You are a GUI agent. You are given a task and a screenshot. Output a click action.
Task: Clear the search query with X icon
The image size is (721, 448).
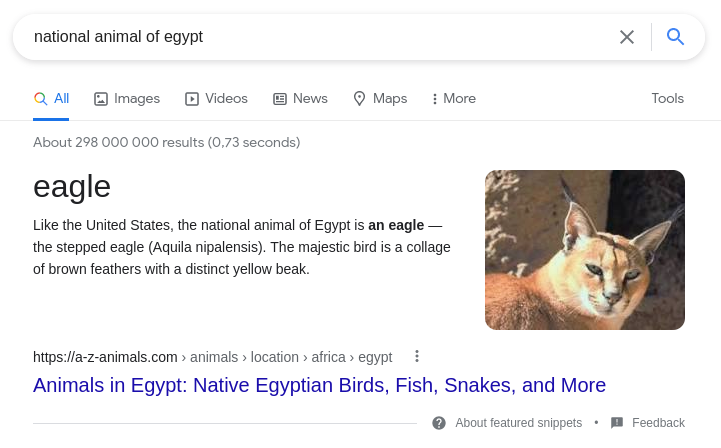pos(627,37)
